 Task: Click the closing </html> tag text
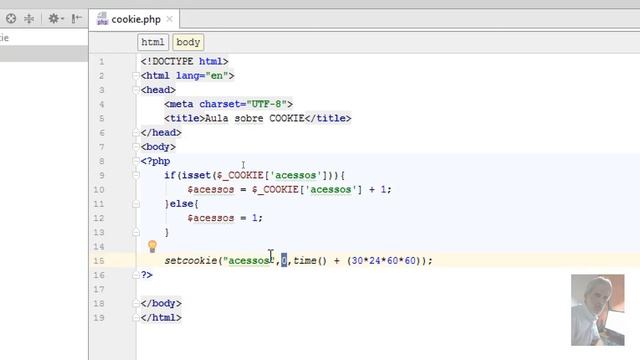tap(161, 318)
